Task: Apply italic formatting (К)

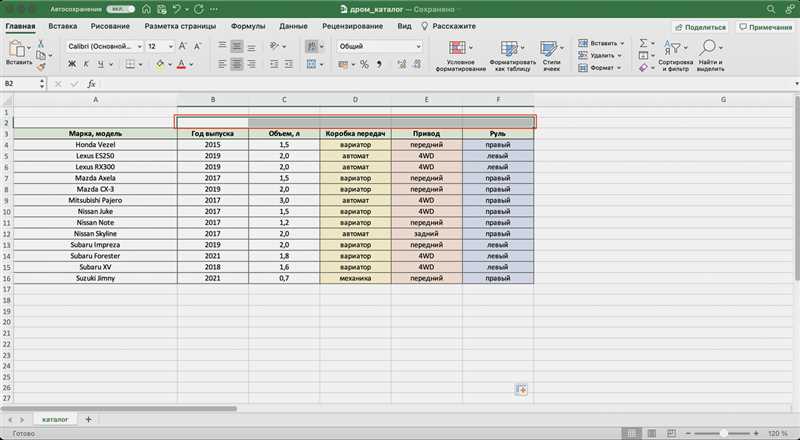Action: click(86, 64)
